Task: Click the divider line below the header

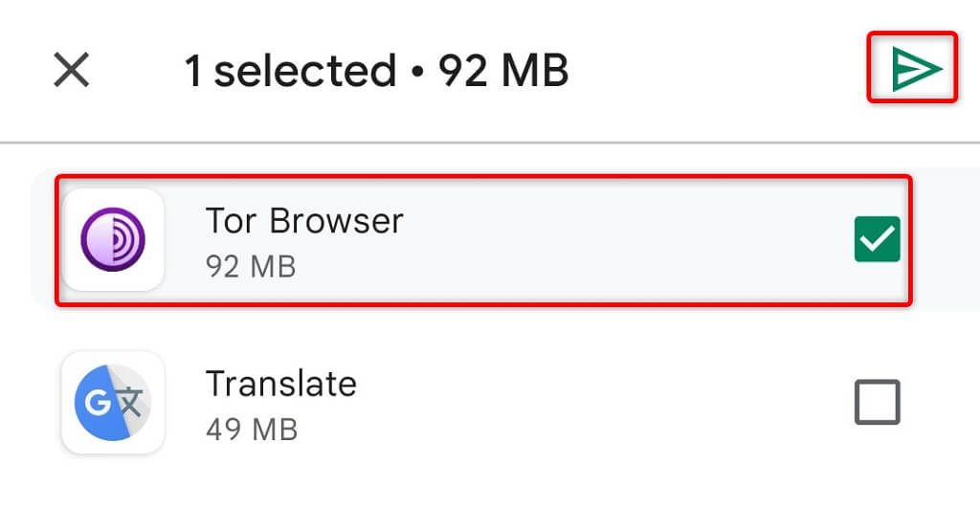Action: pos(490,143)
